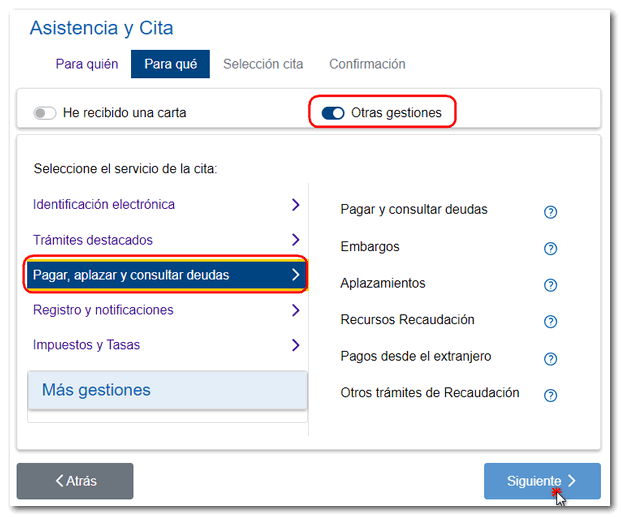Select Pagos desde el extranjero
Image resolution: width=621 pixels, height=517 pixels.
[x=416, y=356]
